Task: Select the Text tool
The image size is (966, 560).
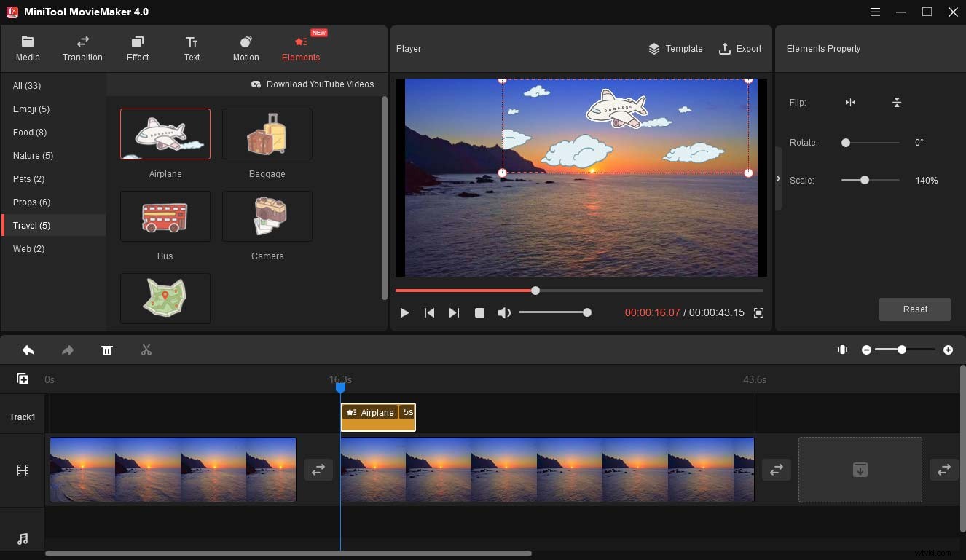Action: pos(192,48)
